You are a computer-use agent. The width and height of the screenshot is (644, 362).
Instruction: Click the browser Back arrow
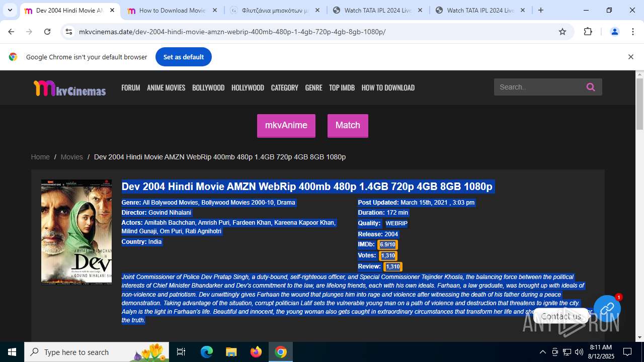11,32
